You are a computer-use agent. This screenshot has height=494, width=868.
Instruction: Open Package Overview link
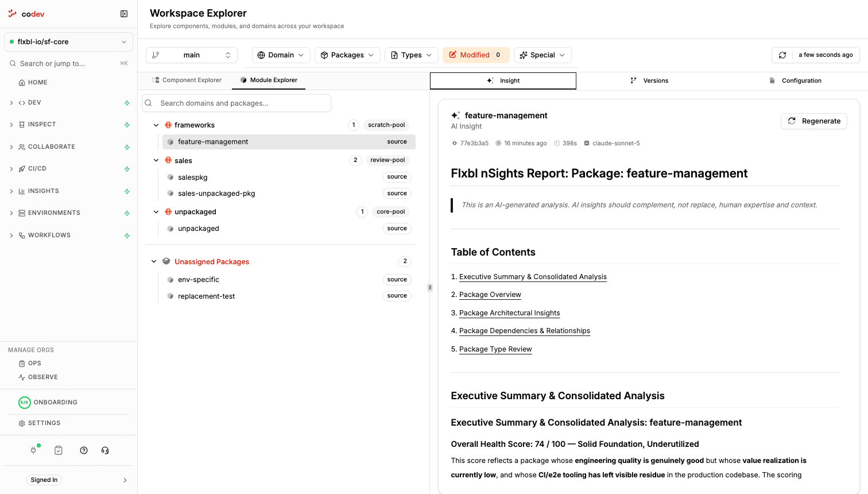pos(490,295)
